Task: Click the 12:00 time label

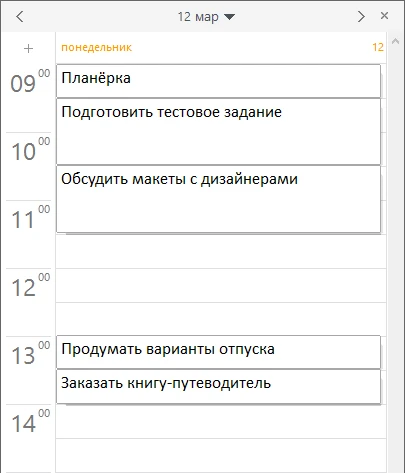Action: tap(30, 285)
